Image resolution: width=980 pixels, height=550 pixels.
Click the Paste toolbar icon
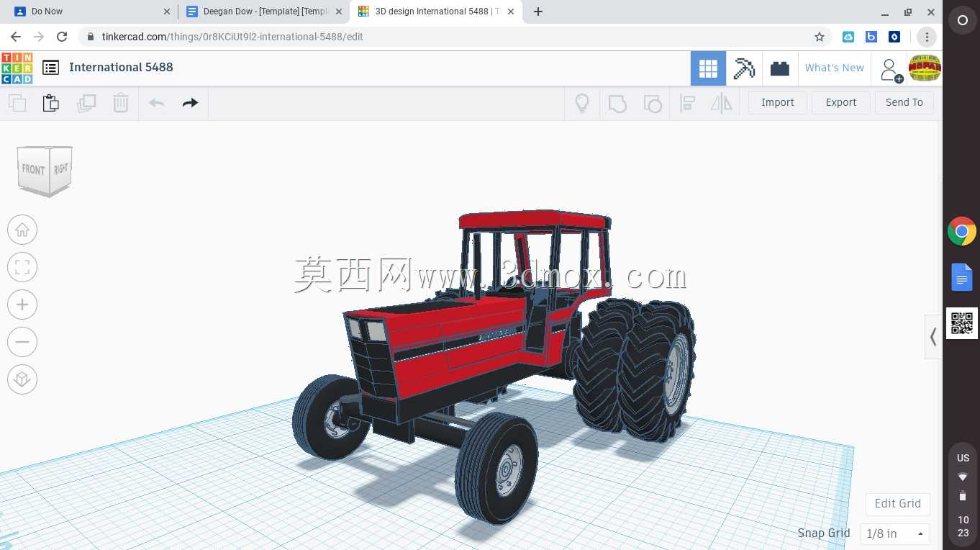click(51, 103)
